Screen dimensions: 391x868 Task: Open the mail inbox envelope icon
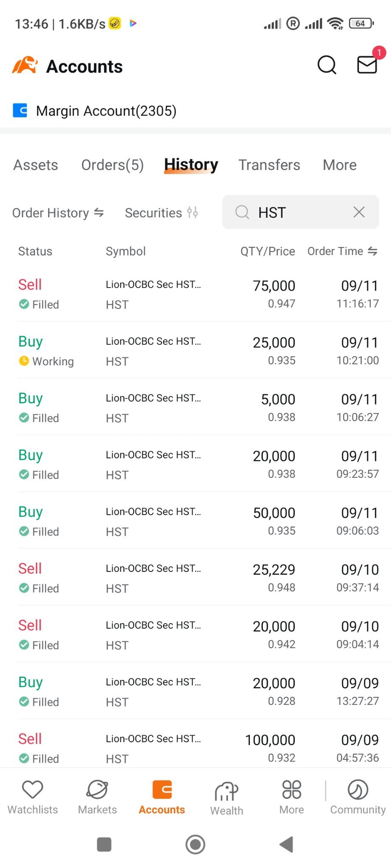(x=367, y=65)
